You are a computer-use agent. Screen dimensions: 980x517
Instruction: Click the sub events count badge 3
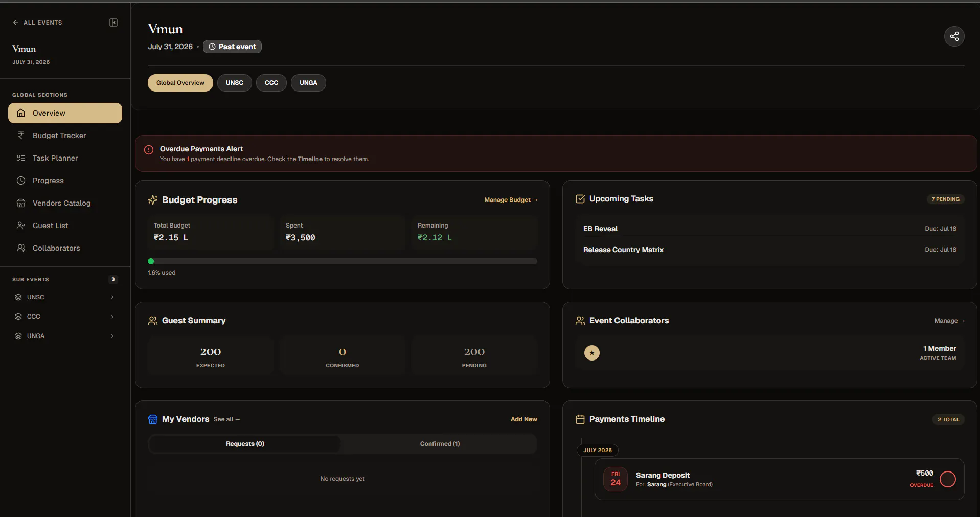113,279
